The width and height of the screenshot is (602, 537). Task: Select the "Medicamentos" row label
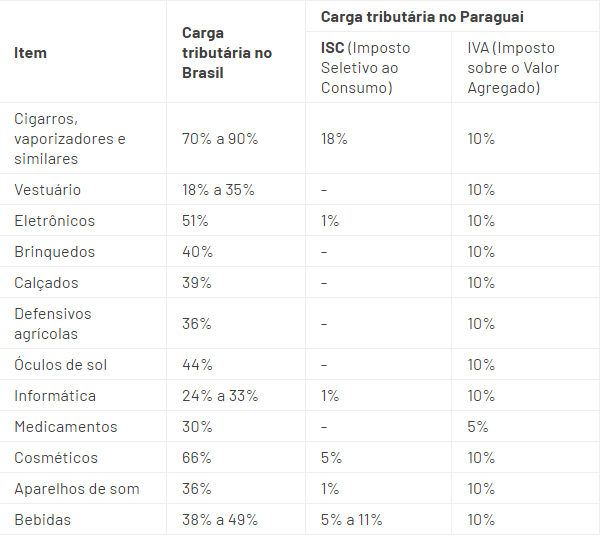click(x=66, y=427)
